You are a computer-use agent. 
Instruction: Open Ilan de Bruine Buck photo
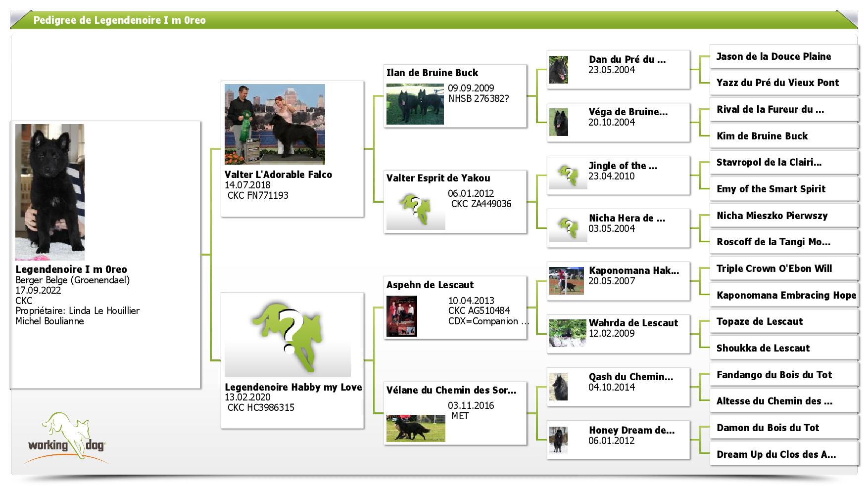pyautogui.click(x=415, y=104)
